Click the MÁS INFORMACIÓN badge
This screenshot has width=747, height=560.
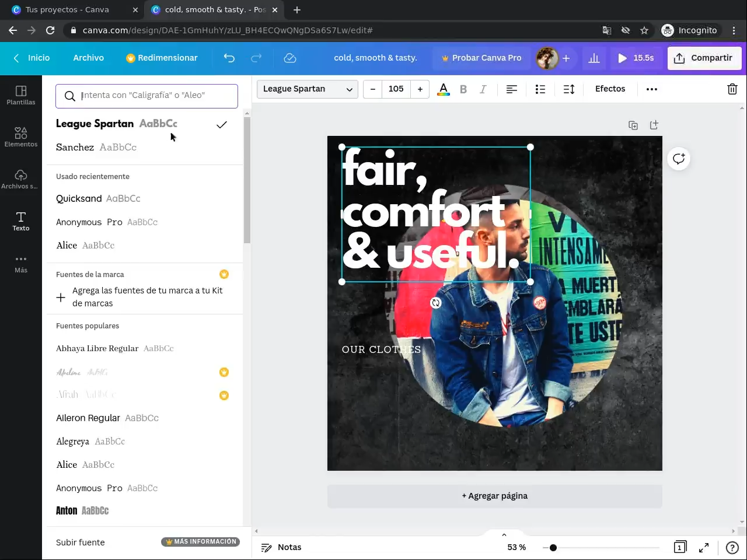[x=201, y=542]
